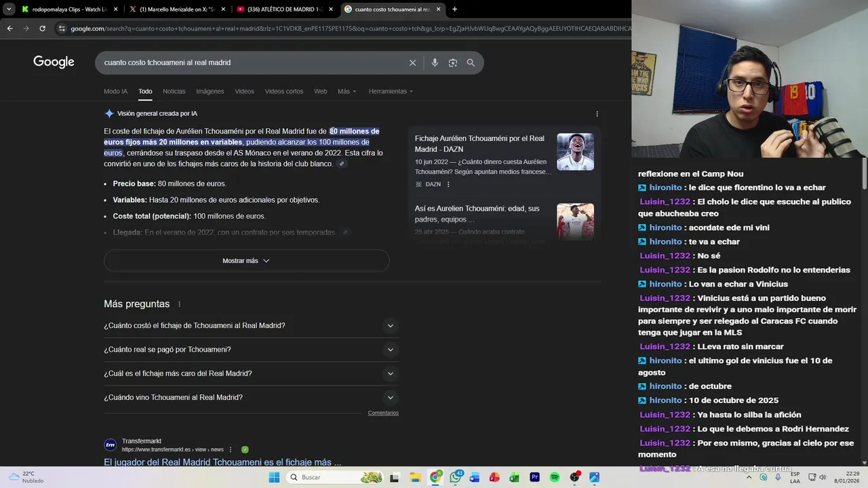Screen dimensions: 868x488
Task: Click the 'Así es Aurelien Tchouaméni' thumbnail
Action: [x=575, y=222]
